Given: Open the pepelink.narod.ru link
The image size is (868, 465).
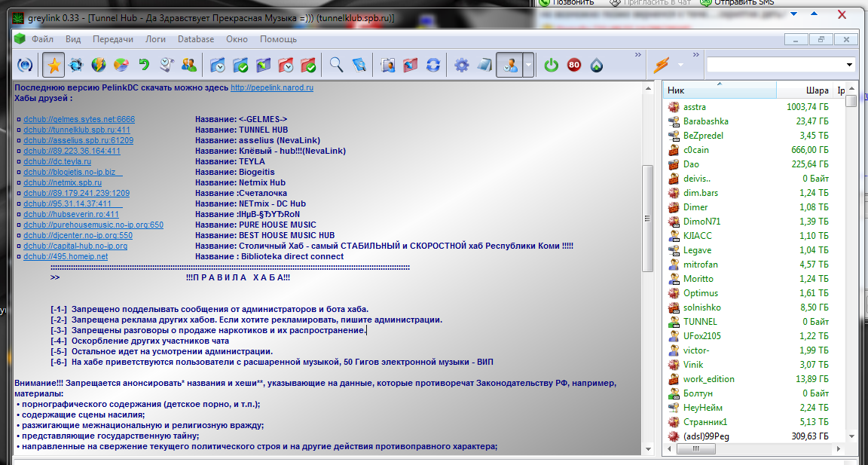Looking at the screenshot, I should click(x=271, y=87).
